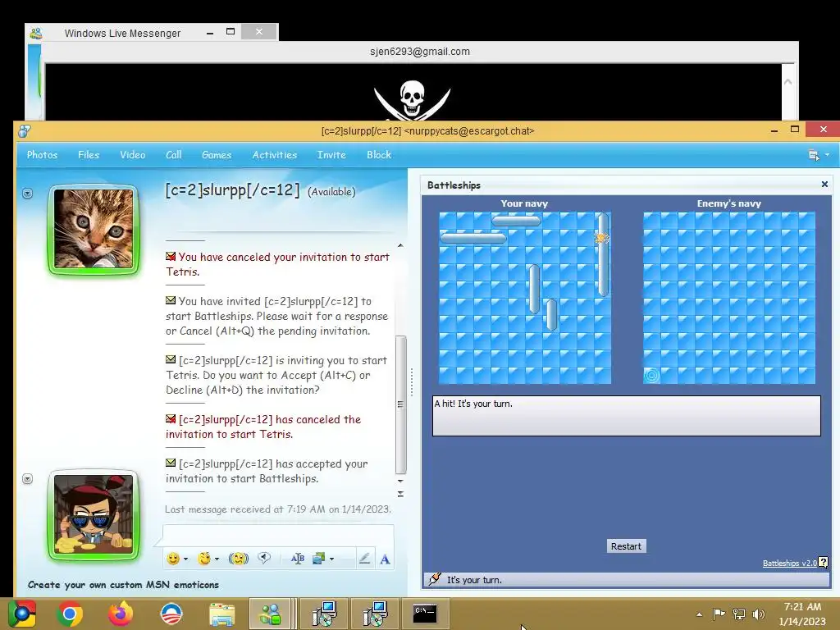Viewport: 840px width, 630px height.
Task: Click scroll up arrow in background Messenger window
Action: pyautogui.click(x=787, y=82)
